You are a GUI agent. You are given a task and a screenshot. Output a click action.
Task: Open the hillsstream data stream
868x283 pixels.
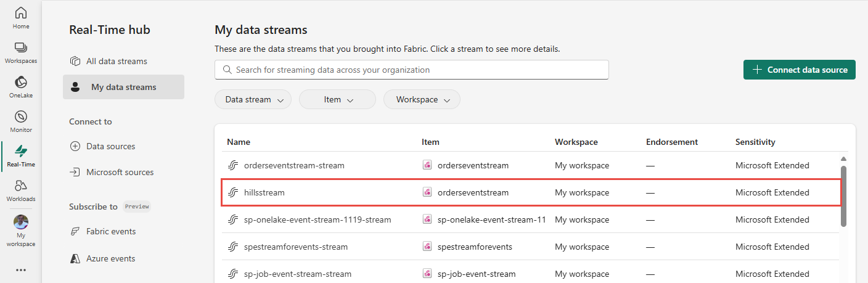click(x=264, y=192)
